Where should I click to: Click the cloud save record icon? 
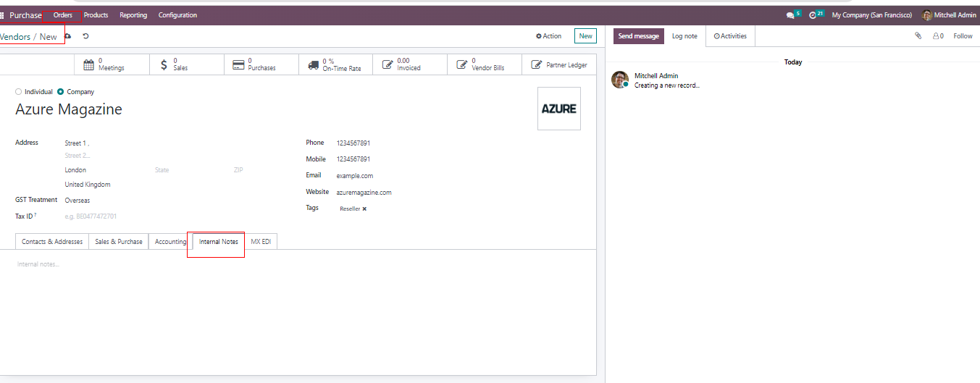(68, 36)
